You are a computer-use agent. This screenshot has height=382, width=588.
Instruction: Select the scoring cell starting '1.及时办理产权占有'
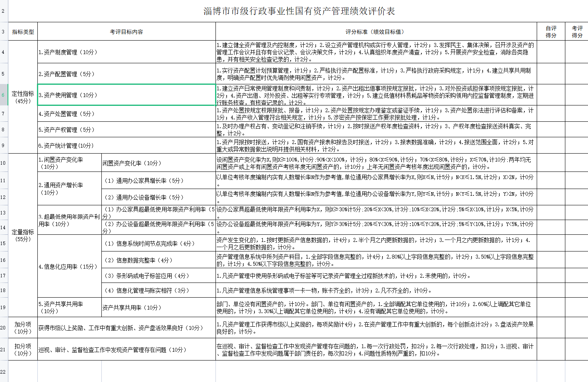tap(376, 129)
